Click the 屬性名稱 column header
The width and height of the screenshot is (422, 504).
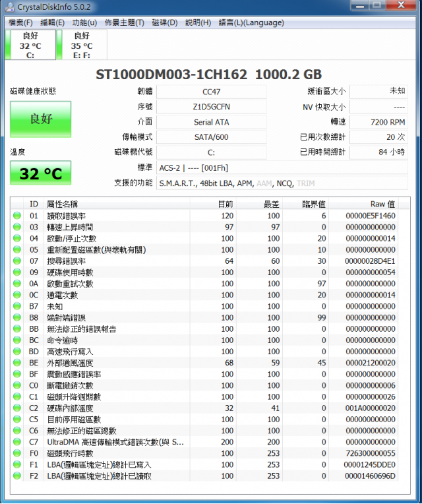pyautogui.click(x=117, y=204)
